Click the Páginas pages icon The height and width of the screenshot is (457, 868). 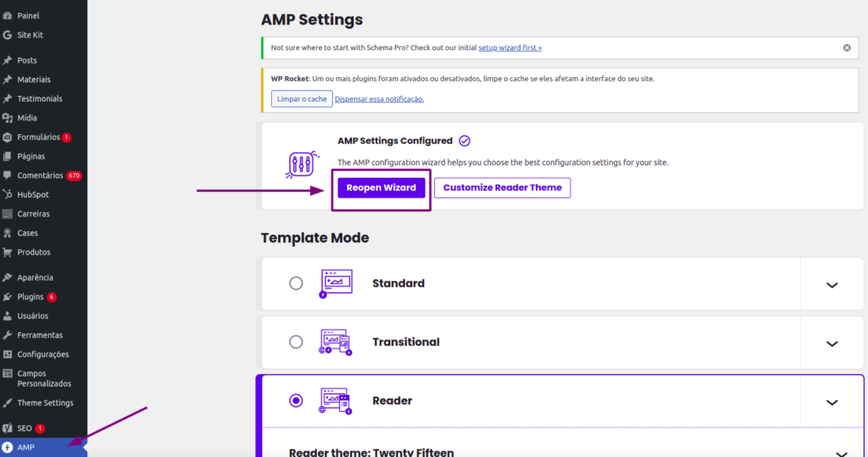point(7,156)
